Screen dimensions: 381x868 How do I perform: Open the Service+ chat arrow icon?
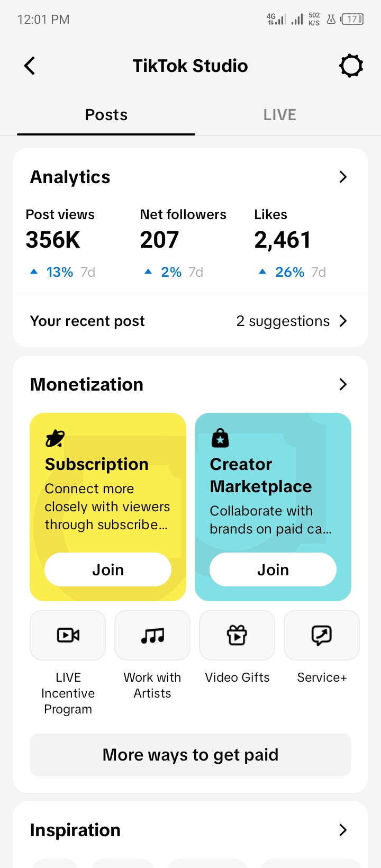point(322,635)
